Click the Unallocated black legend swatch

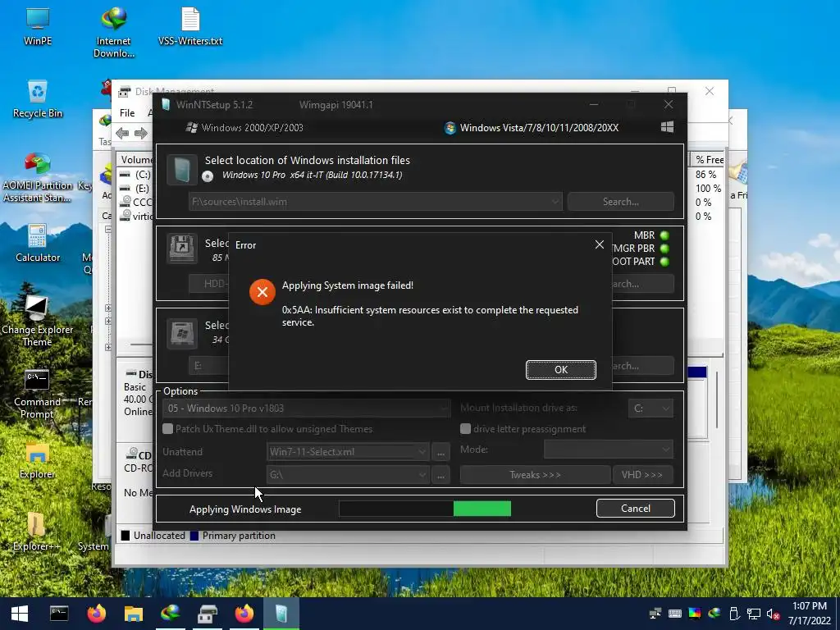point(126,536)
